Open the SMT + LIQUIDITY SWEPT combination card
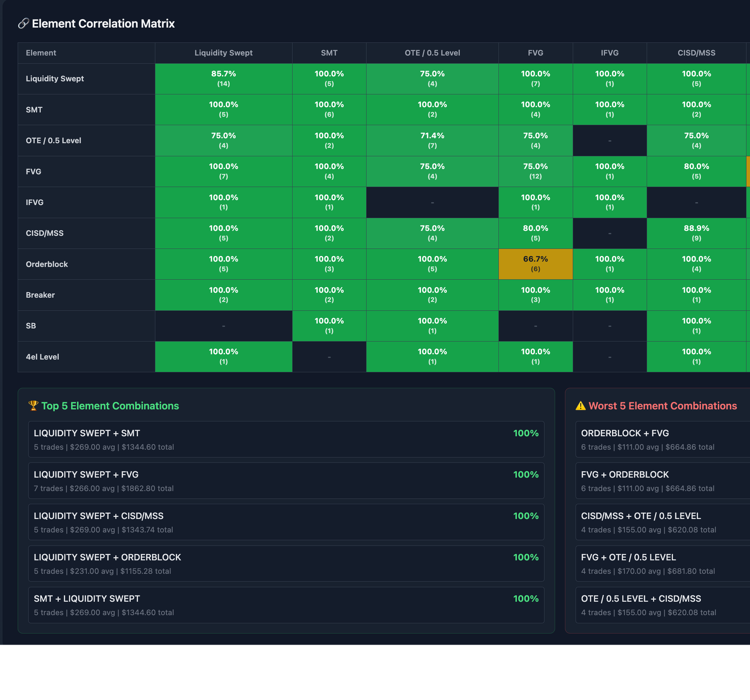The height and width of the screenshot is (700, 750). point(286,605)
